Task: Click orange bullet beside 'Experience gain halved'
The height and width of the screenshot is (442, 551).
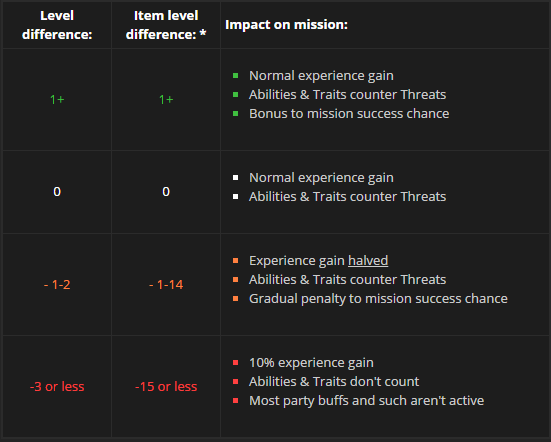Action: pyautogui.click(x=235, y=261)
